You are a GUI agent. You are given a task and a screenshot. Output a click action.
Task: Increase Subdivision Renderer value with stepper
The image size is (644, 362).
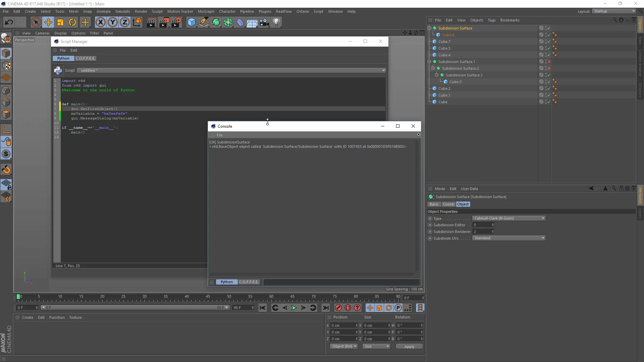tap(493, 230)
